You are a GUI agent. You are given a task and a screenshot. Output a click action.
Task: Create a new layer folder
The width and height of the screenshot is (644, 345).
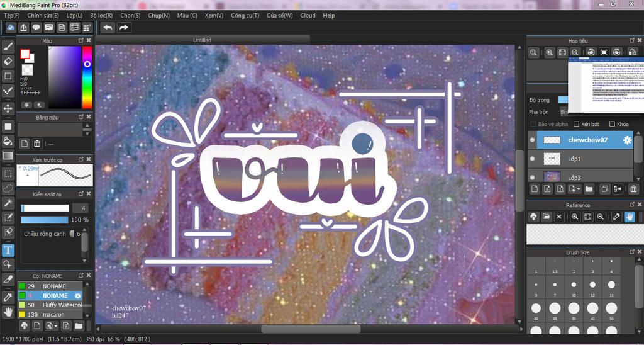click(x=589, y=189)
